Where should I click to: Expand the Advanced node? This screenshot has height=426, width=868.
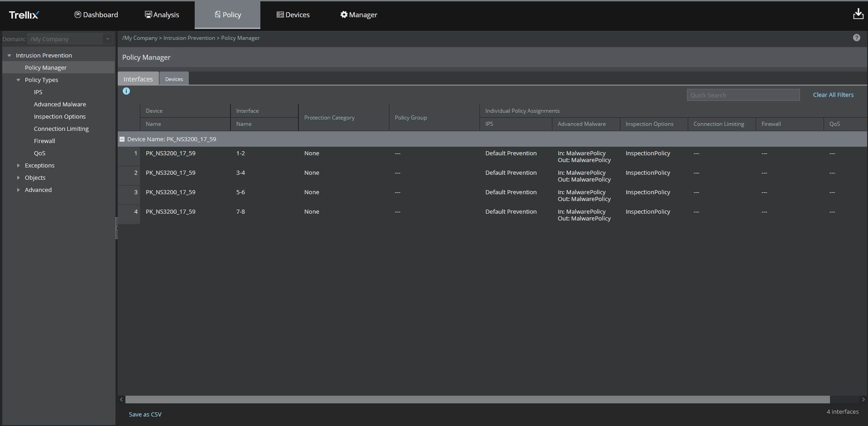pos(18,190)
